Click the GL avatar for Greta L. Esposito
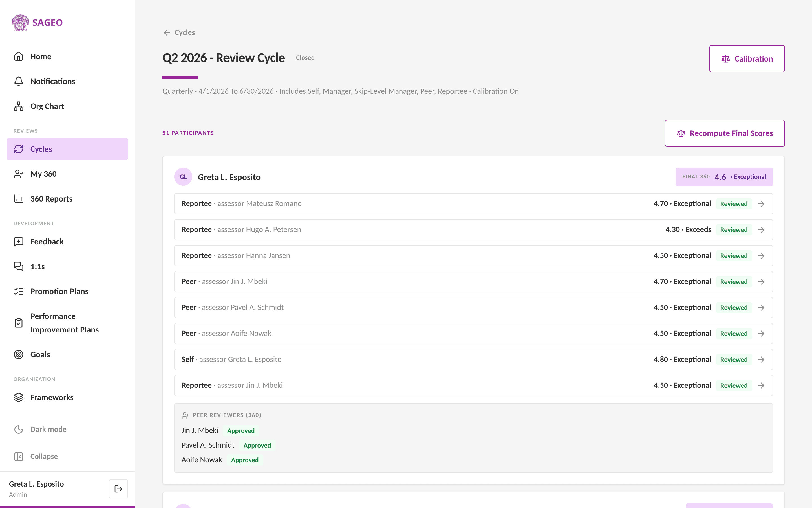This screenshot has width=812, height=508. (183, 177)
